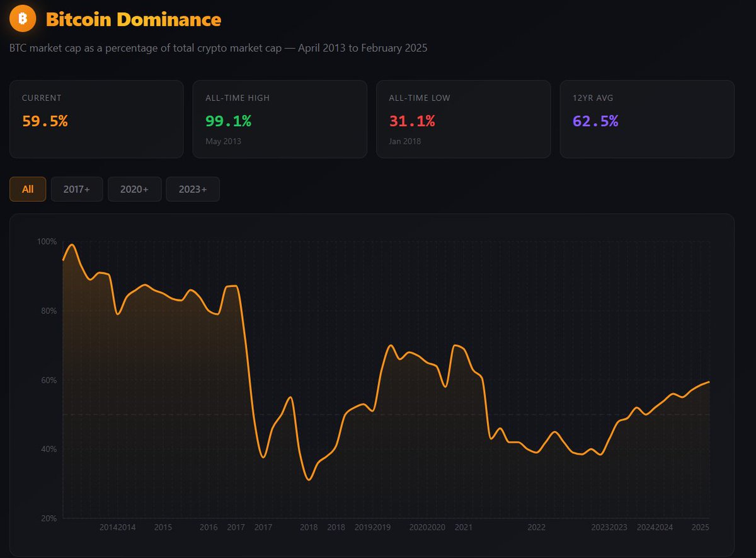The width and height of the screenshot is (756, 558).
Task: Click the 40% y-axis label
Action: (x=49, y=449)
